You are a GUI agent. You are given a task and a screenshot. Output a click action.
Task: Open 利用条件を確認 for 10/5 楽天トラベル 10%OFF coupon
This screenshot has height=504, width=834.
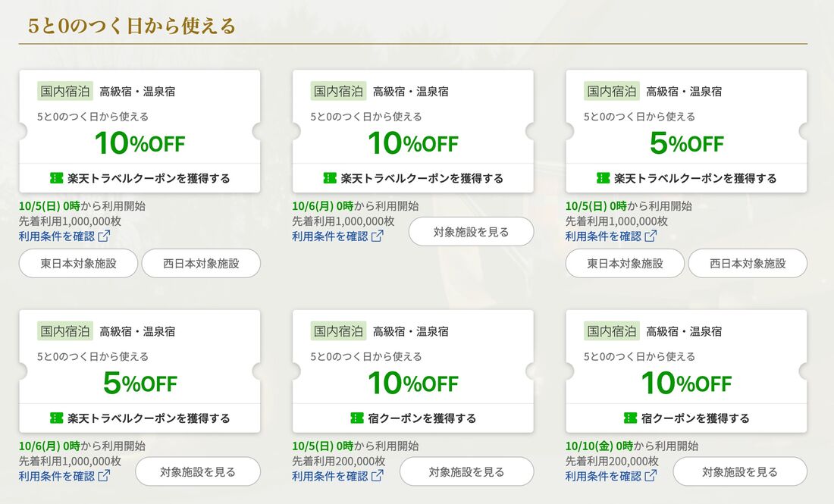pyautogui.click(x=57, y=236)
